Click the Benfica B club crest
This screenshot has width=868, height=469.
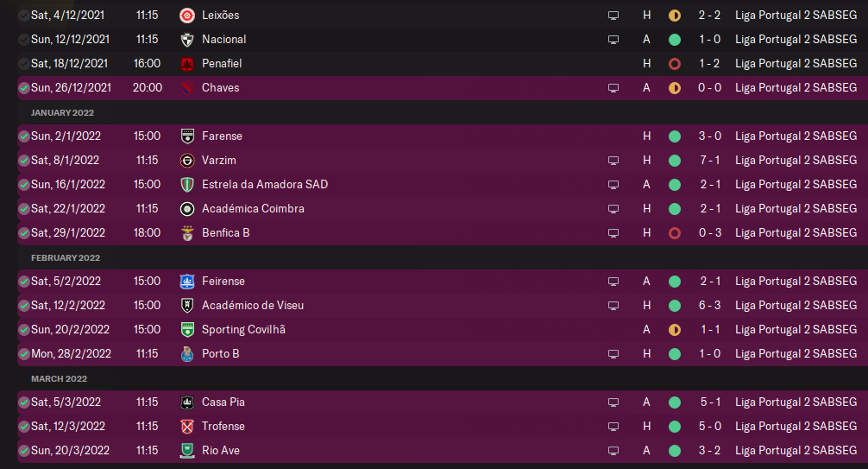point(187,233)
